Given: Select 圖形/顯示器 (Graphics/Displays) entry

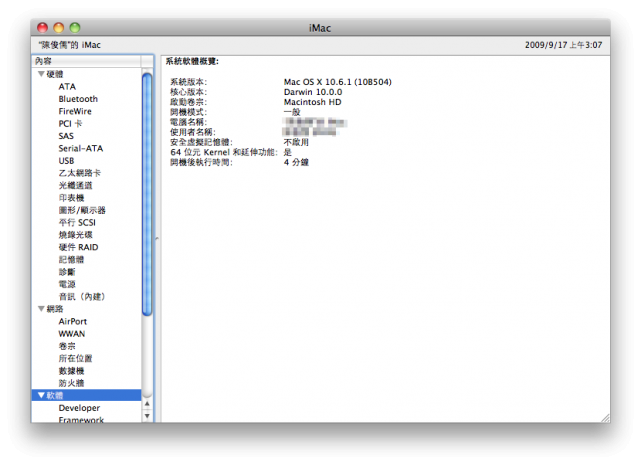Looking at the screenshot, I should 82,210.
